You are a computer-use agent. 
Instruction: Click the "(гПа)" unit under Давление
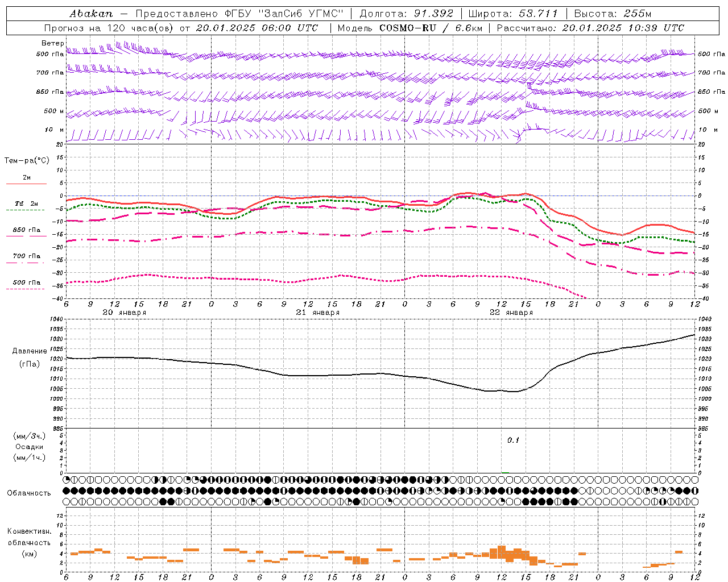coord(30,364)
